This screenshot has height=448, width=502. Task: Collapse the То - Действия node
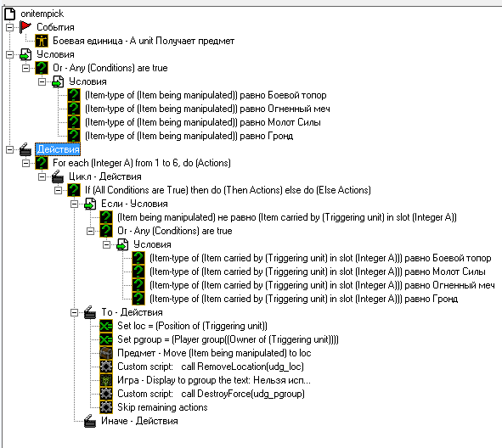click(74, 312)
